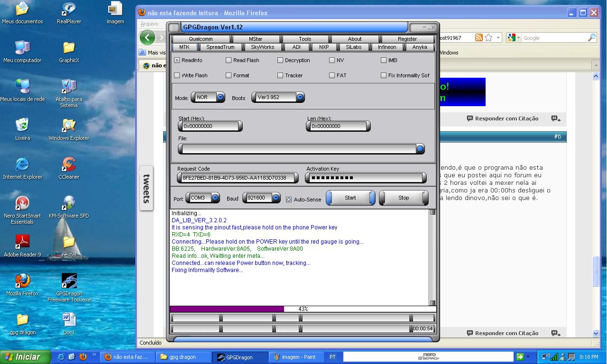This screenshot has height=364, width=607.
Task: Expand the Port COM3 dropdown
Action: [x=215, y=198]
